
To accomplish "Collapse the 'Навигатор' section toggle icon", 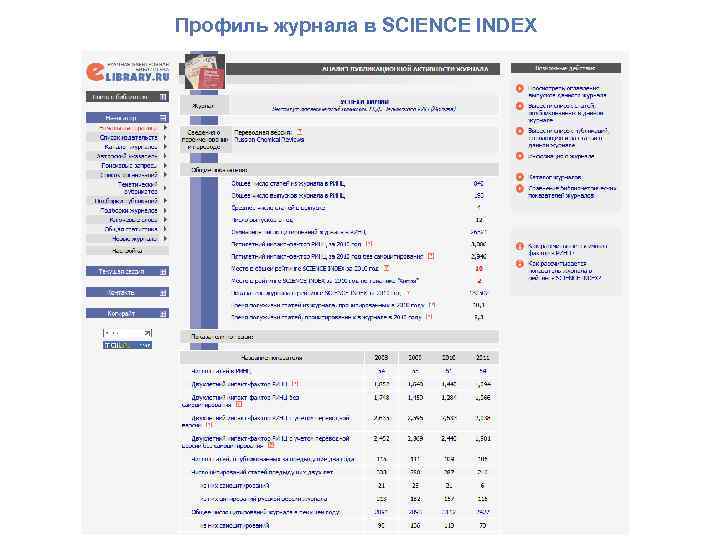I will [163, 118].
